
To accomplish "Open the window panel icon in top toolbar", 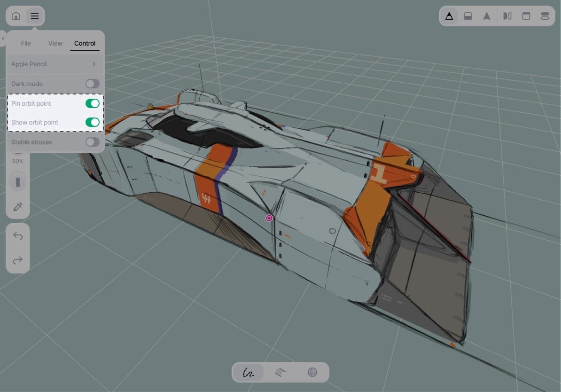I will [526, 16].
